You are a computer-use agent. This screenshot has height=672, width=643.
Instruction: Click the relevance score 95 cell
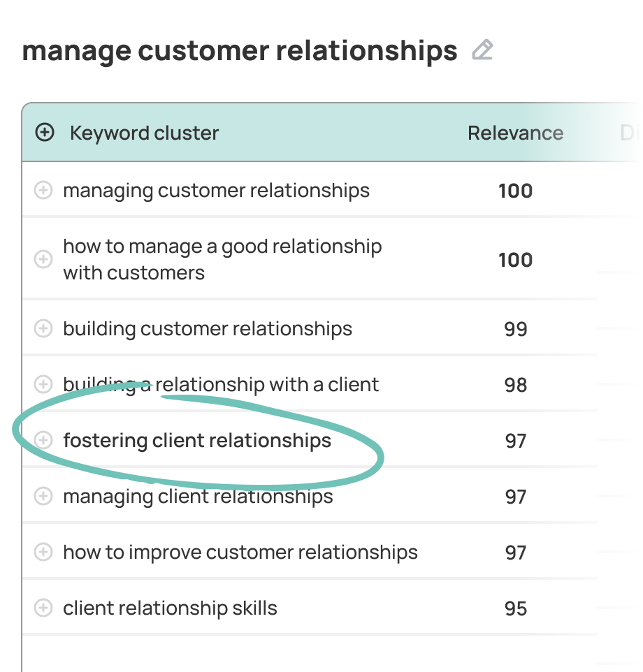516,608
